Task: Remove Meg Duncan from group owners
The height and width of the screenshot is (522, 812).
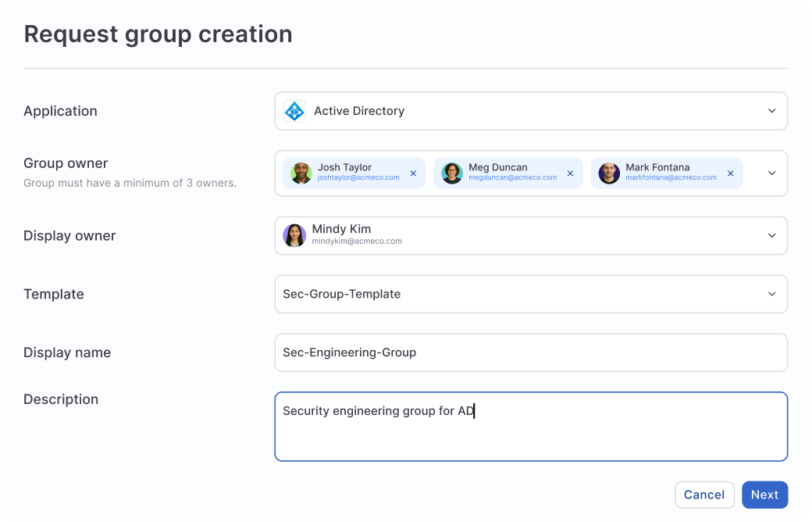Action: (570, 173)
